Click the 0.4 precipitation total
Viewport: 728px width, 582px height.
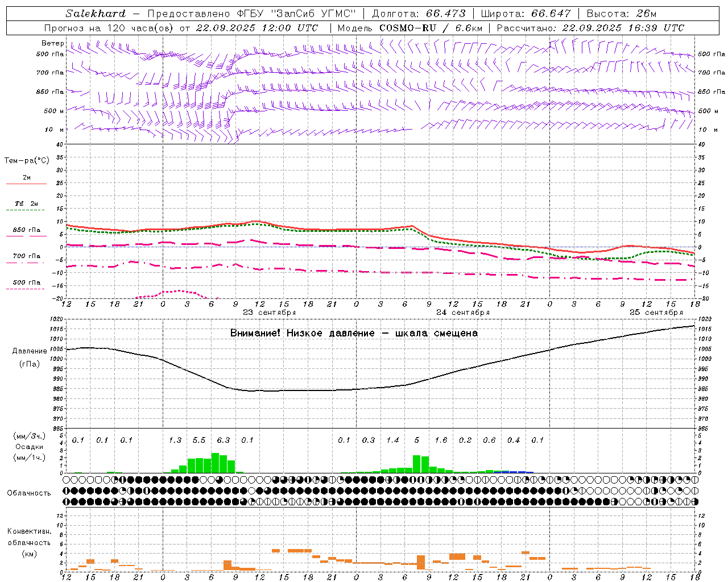tap(514, 440)
